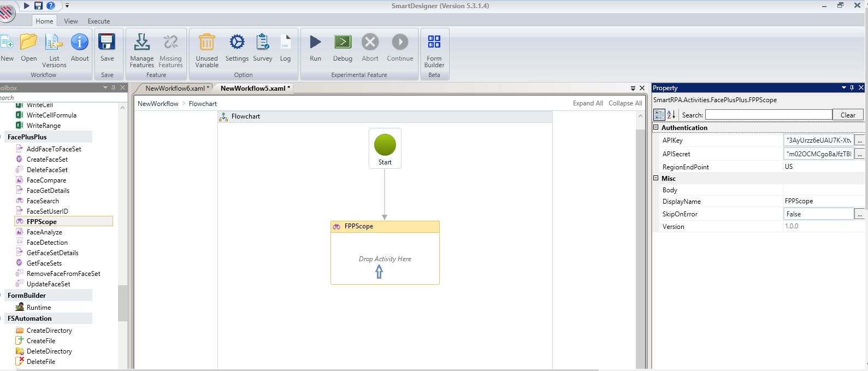Open the Log viewer icon

pyautogui.click(x=285, y=42)
